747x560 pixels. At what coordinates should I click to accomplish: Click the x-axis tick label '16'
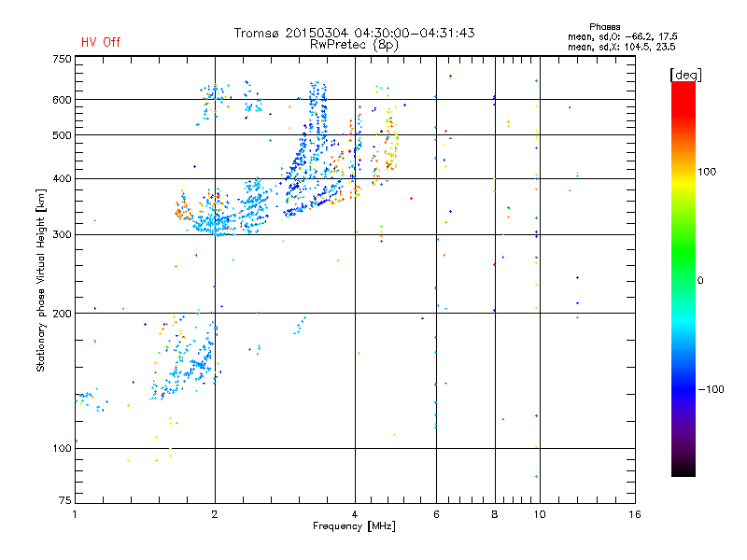coord(635,514)
